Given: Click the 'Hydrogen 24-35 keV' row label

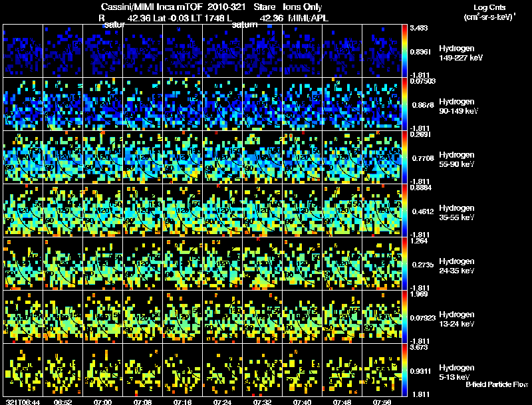Looking at the screenshot, I should 457,266.
